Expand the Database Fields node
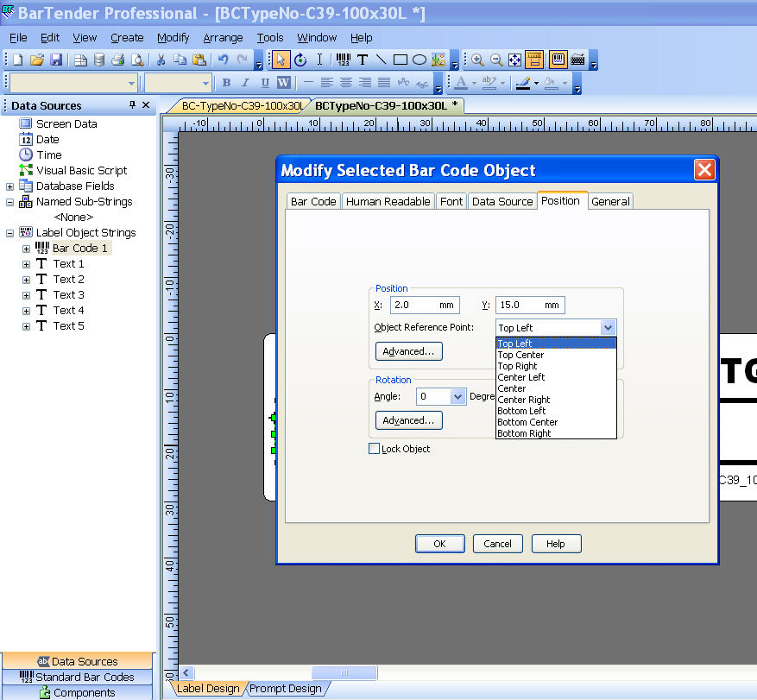Image resolution: width=757 pixels, height=700 pixels. [9, 186]
